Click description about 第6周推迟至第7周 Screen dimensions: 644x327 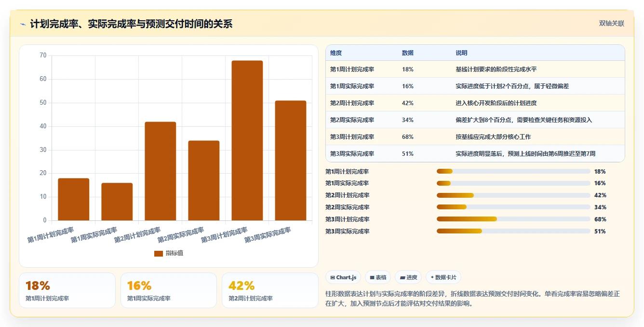pos(526,154)
